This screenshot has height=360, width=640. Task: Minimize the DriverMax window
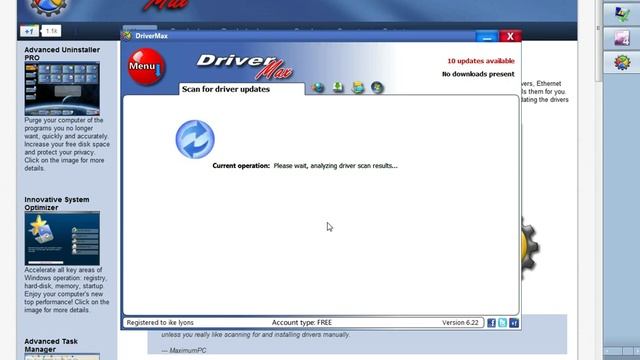click(x=487, y=36)
